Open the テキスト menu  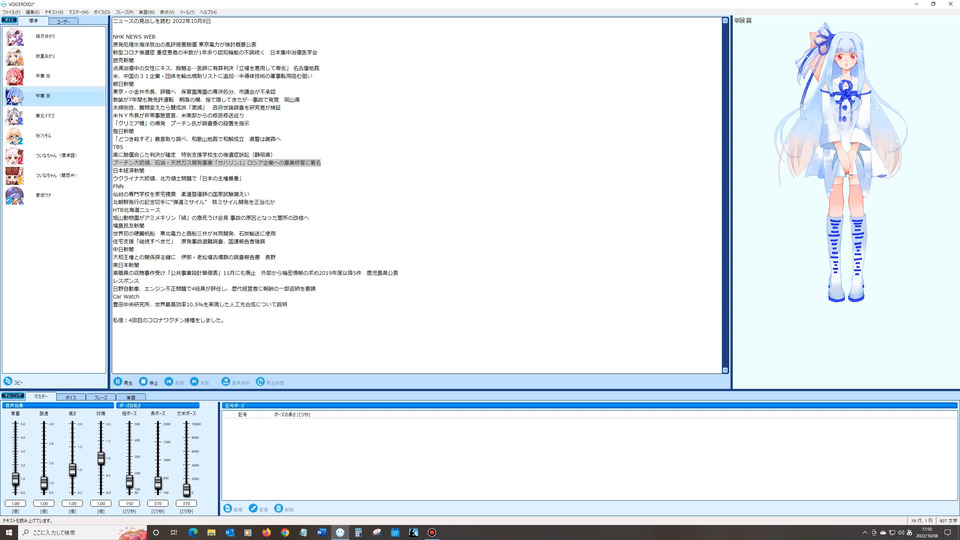click(x=54, y=12)
